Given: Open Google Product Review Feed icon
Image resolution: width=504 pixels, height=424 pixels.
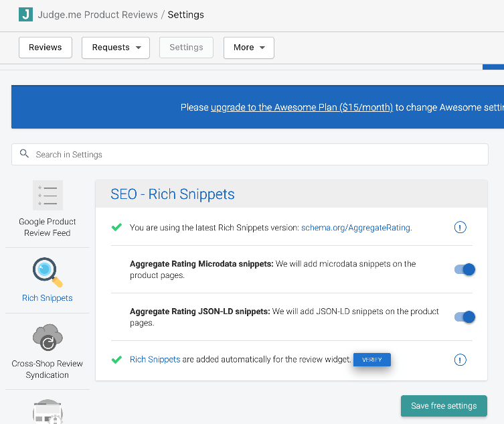Looking at the screenshot, I should [48, 195].
